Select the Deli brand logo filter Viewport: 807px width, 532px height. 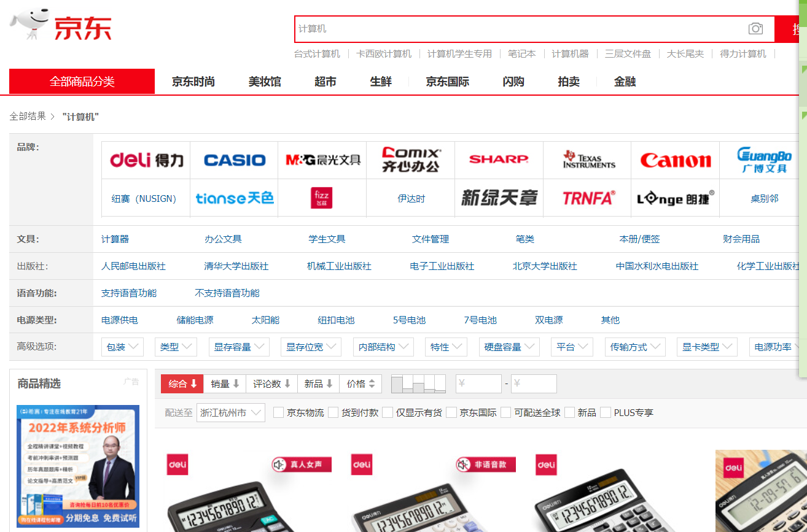pos(146,160)
